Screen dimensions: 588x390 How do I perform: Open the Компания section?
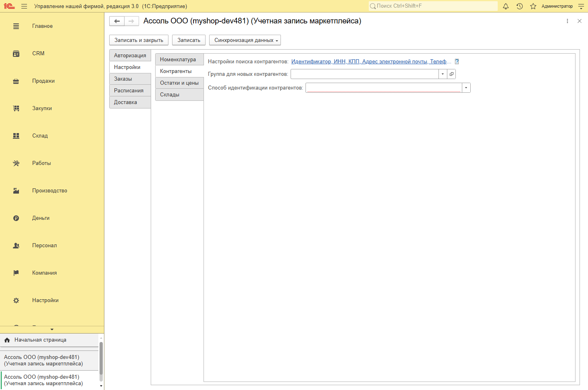44,273
